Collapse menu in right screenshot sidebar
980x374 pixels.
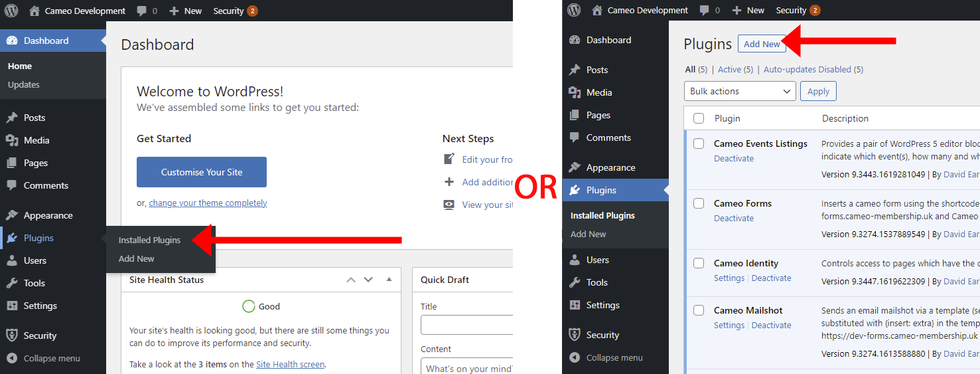click(x=616, y=357)
